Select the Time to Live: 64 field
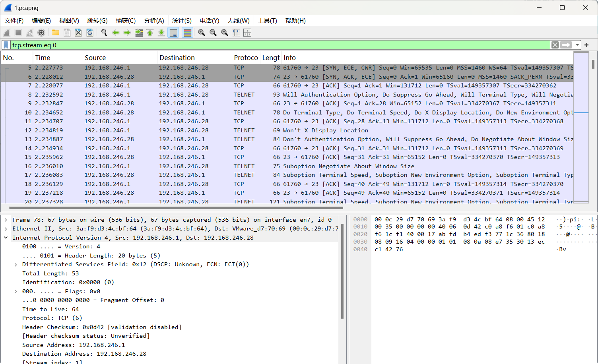This screenshot has height=364, width=598. 50,309
